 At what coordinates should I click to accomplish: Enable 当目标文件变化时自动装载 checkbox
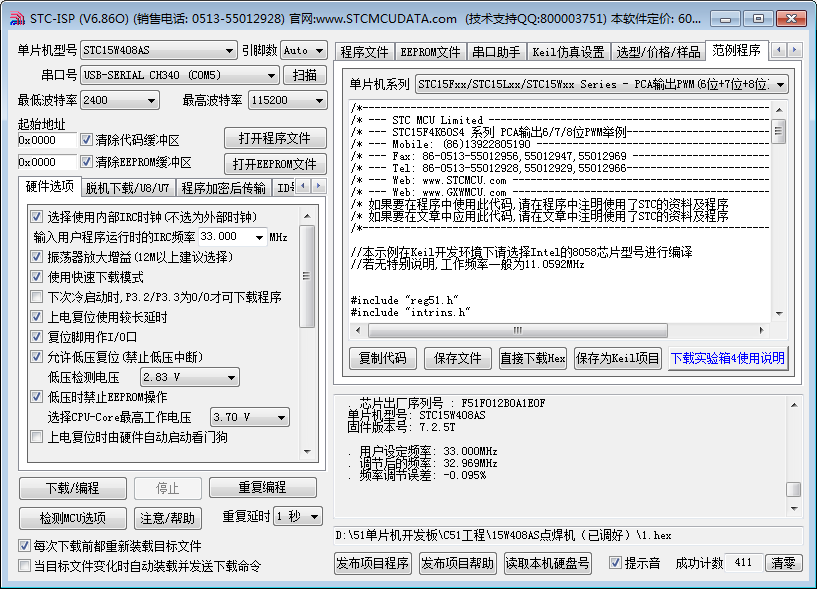24,566
